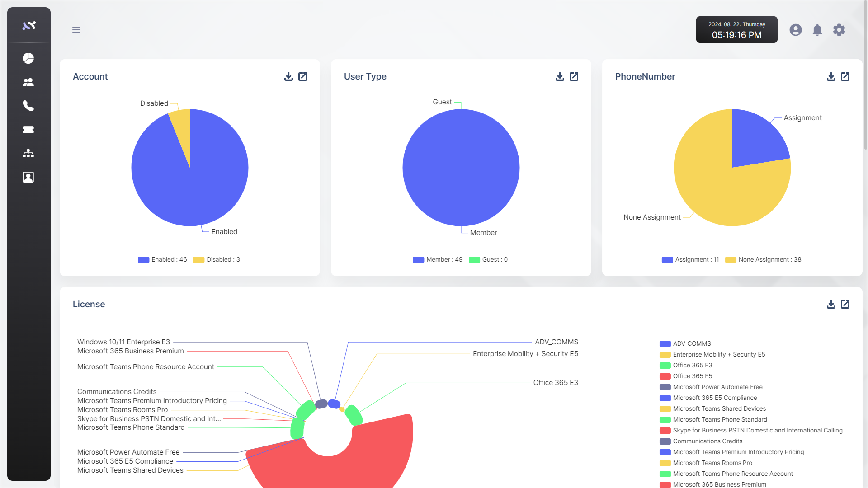Toggle the Enabled : 46 legend item

point(163,260)
